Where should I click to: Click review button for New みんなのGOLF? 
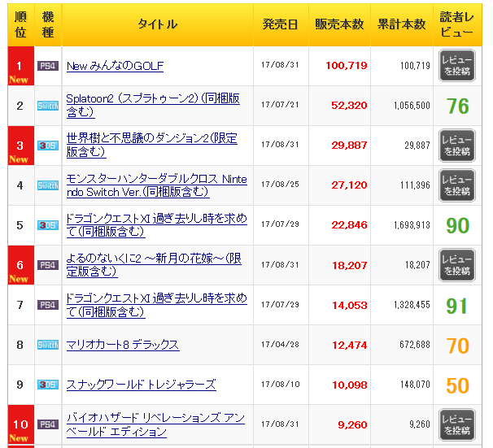457,66
